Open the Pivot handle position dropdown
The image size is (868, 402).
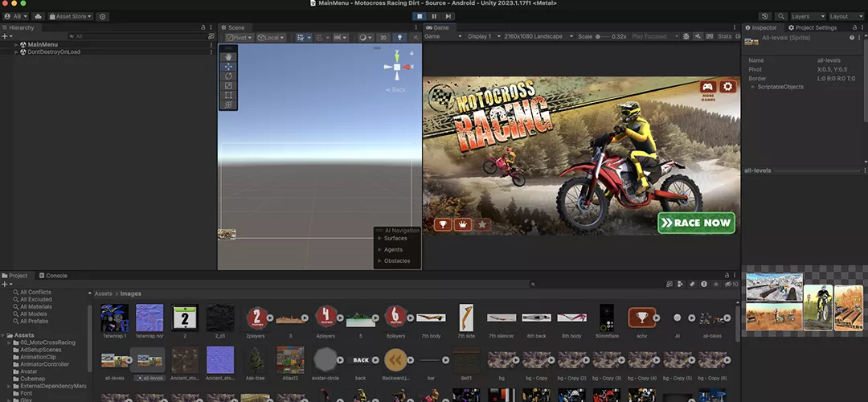[x=240, y=37]
